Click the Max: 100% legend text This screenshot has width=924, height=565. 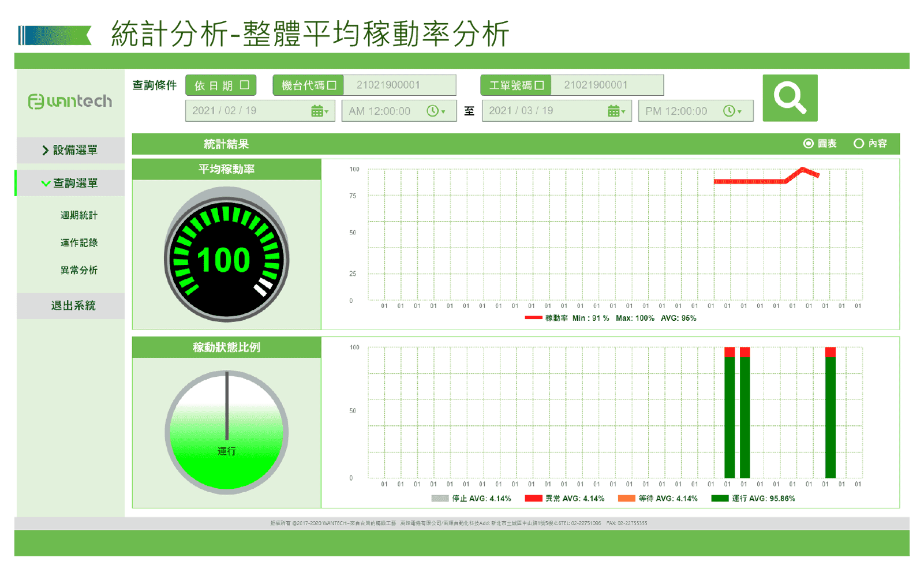click(x=635, y=318)
